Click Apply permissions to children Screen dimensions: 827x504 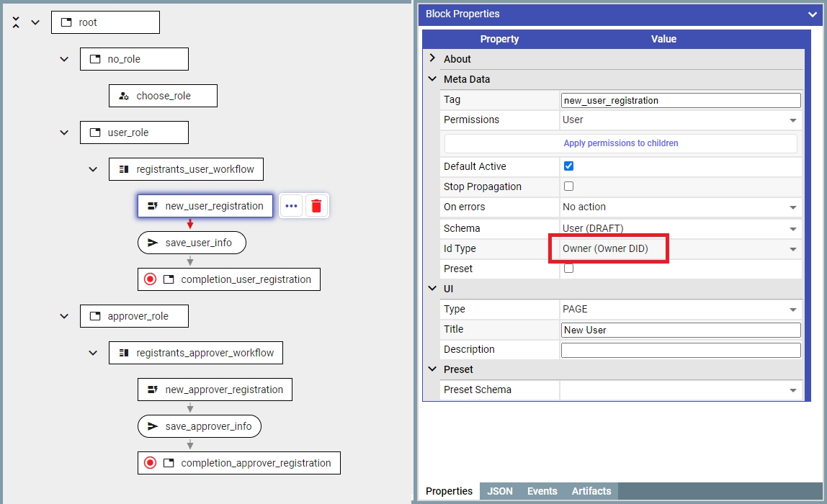[x=620, y=143]
